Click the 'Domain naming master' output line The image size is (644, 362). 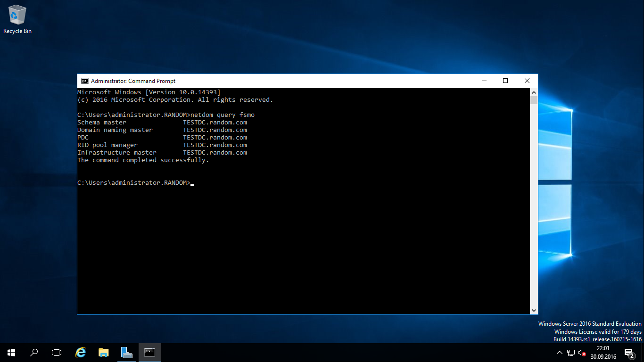[x=162, y=130]
